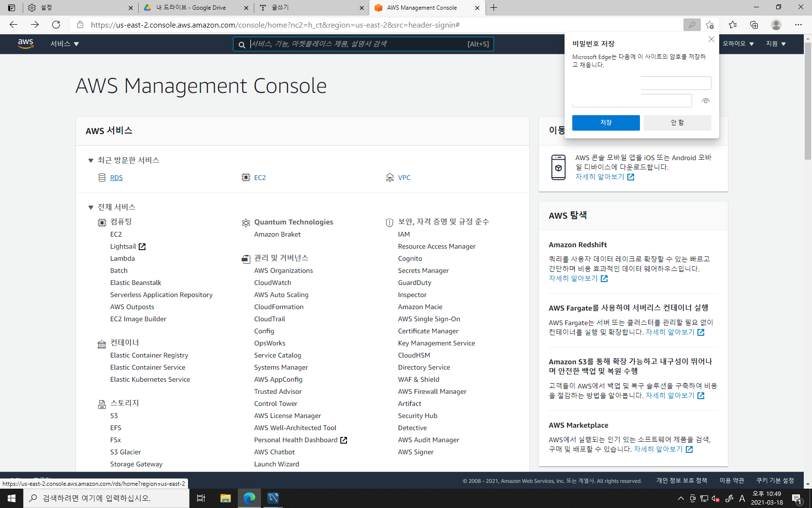The image size is (812, 508).
Task: Open Elastic Beanstalk service
Action: pyautogui.click(x=136, y=283)
